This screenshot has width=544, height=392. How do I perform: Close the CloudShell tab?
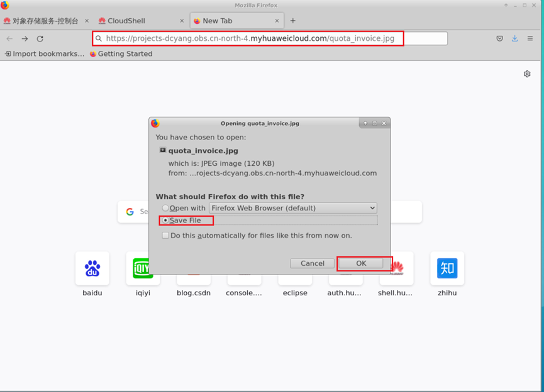coord(182,21)
